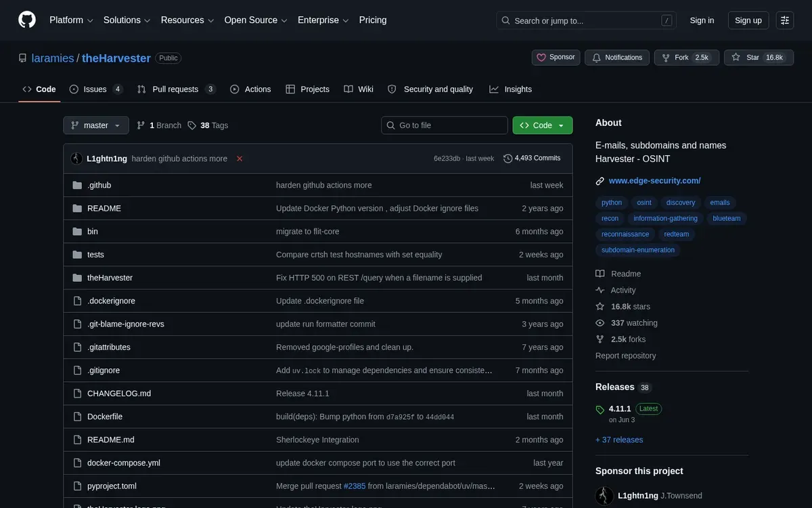Open the Readme link in About

pyautogui.click(x=618, y=274)
